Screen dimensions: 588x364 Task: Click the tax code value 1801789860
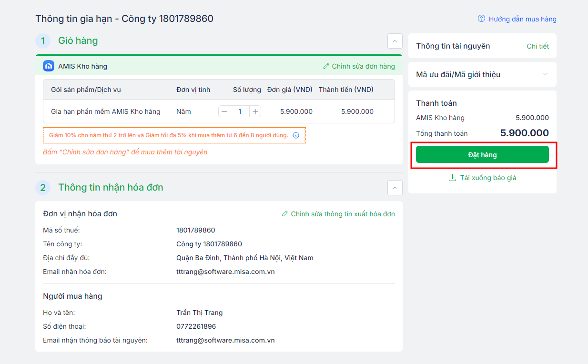(196, 230)
